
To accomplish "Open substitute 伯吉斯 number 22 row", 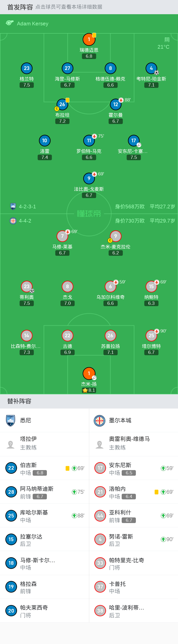I will pyautogui.click(x=44, y=468).
